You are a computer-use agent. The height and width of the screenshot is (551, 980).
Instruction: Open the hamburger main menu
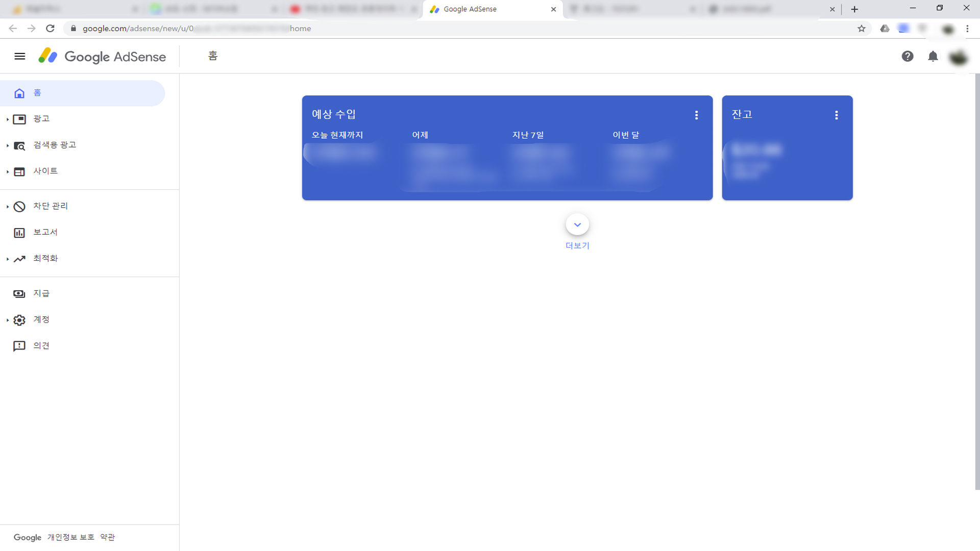click(x=19, y=56)
